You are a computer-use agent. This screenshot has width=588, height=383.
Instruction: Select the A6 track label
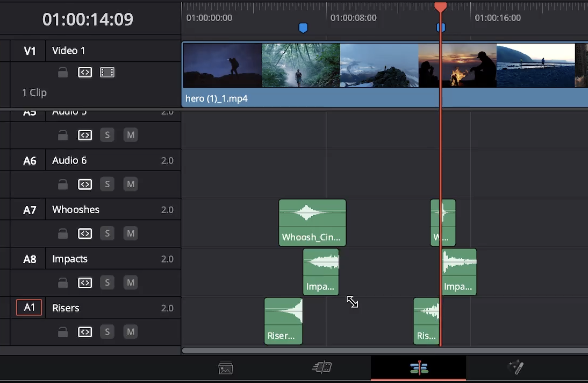tap(30, 161)
